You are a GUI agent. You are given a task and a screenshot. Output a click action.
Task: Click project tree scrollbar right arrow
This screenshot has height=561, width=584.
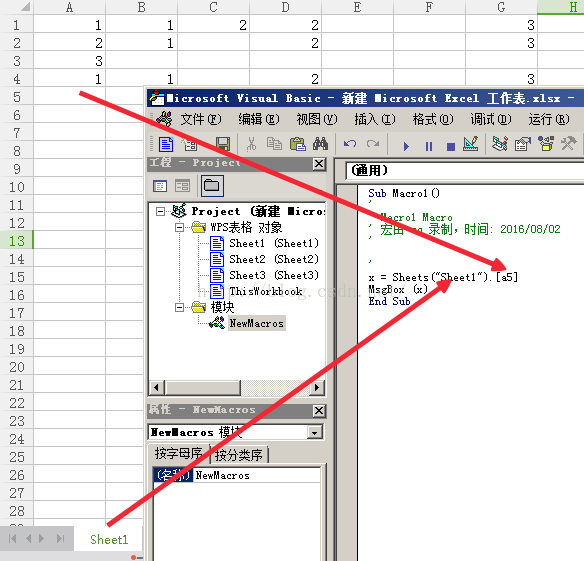(317, 388)
